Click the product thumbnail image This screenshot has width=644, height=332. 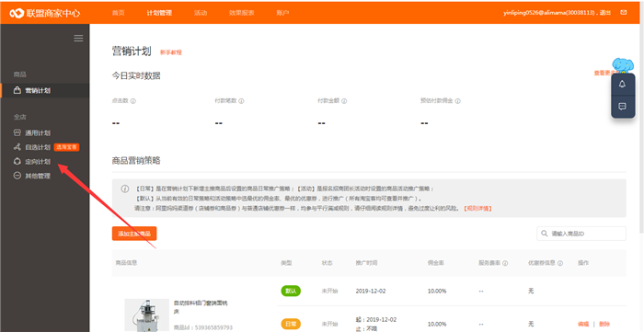[146, 315]
